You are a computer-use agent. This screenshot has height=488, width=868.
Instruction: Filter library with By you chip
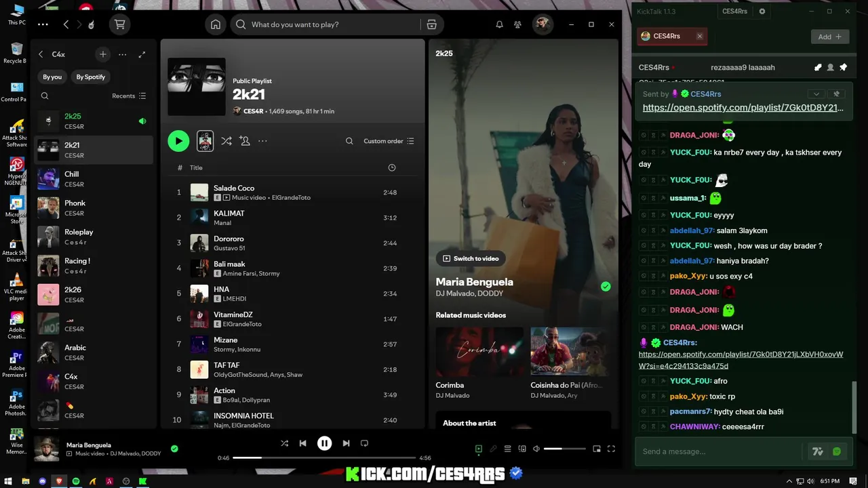coord(52,77)
